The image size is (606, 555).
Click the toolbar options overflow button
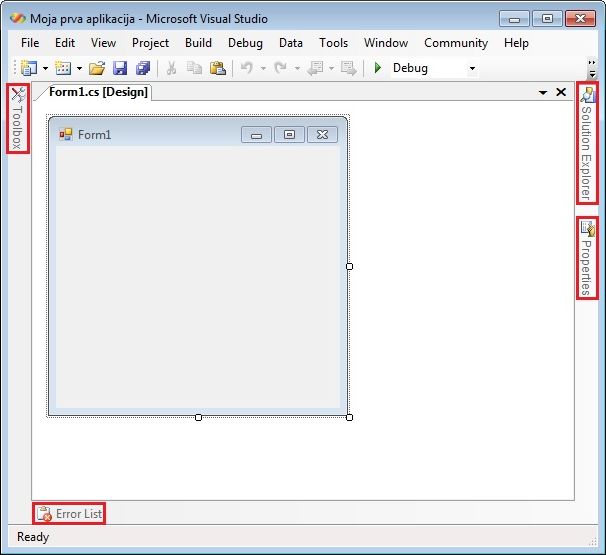592,68
